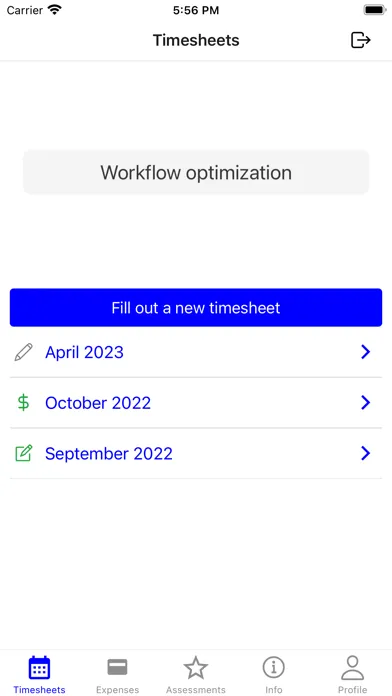Click the dollar sign icon beside October 2022

[24, 403]
